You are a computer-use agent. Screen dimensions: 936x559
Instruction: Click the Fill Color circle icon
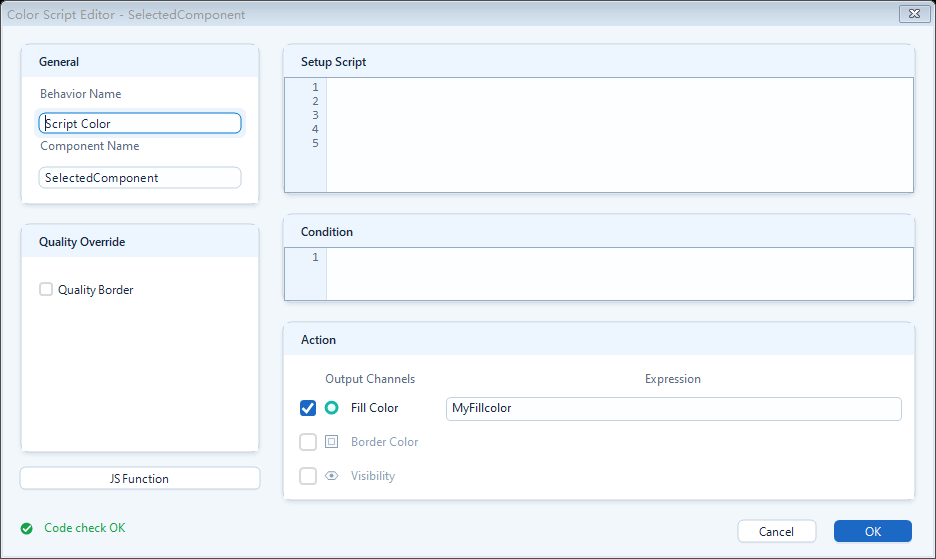click(331, 408)
